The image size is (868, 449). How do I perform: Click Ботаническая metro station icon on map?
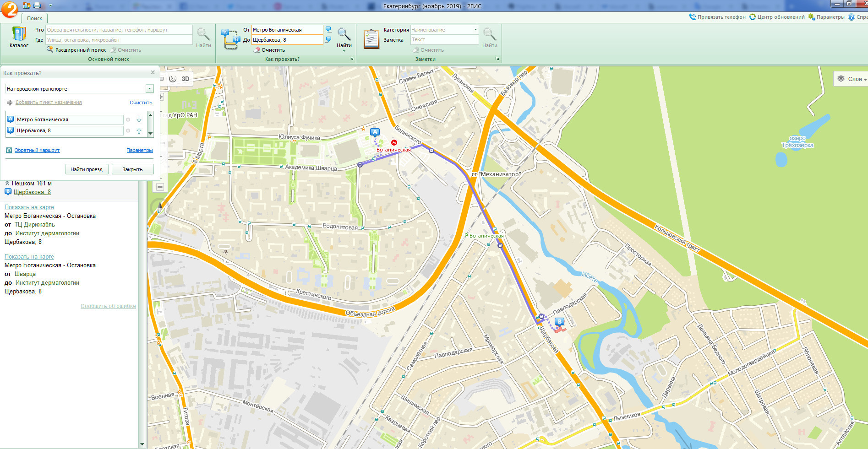pyautogui.click(x=394, y=142)
